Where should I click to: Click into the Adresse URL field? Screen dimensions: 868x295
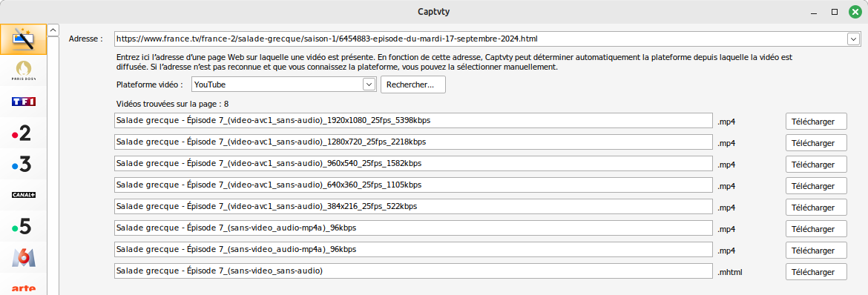click(x=481, y=39)
